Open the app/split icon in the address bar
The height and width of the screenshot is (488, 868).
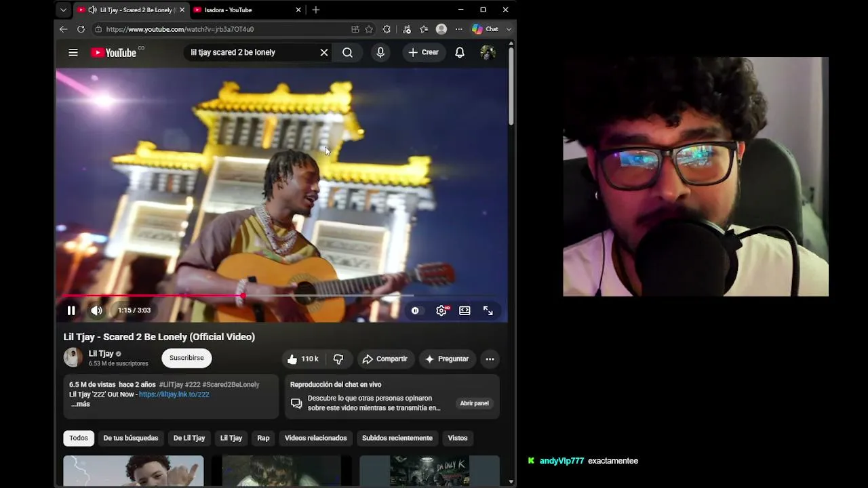click(x=355, y=29)
